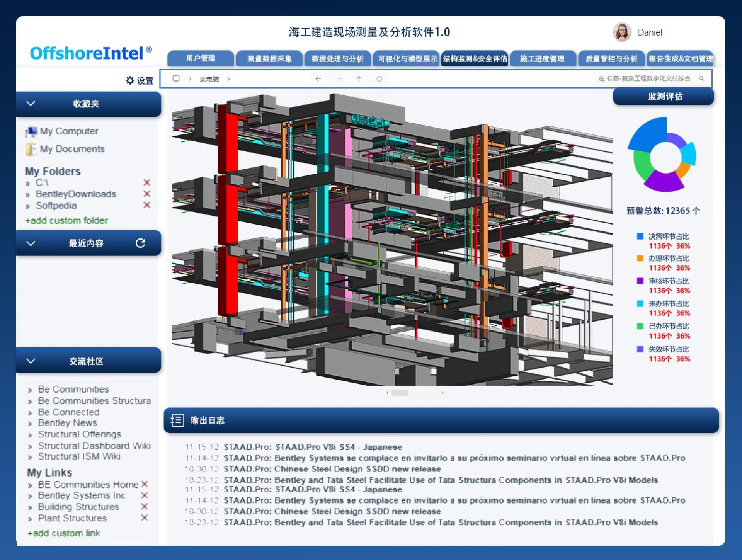Viewport: 742px width, 560px height.
Task: Click orange 办理环节占比 legend swatch
Action: click(x=640, y=258)
